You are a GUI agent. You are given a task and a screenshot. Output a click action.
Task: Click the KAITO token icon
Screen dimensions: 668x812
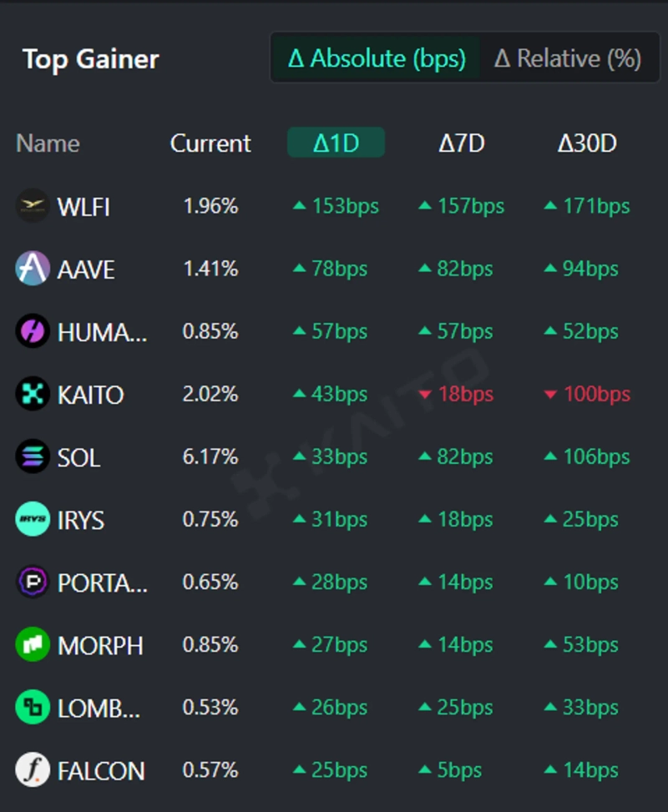pos(33,394)
